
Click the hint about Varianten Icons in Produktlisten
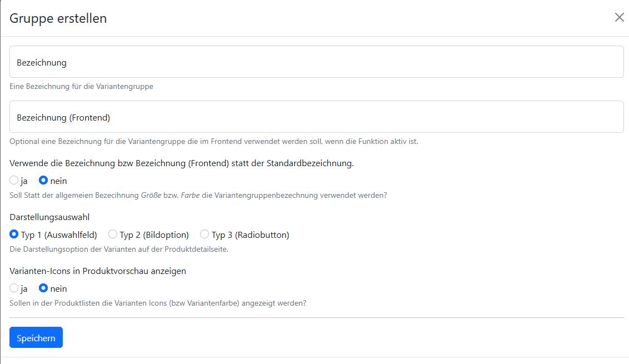[158, 303]
